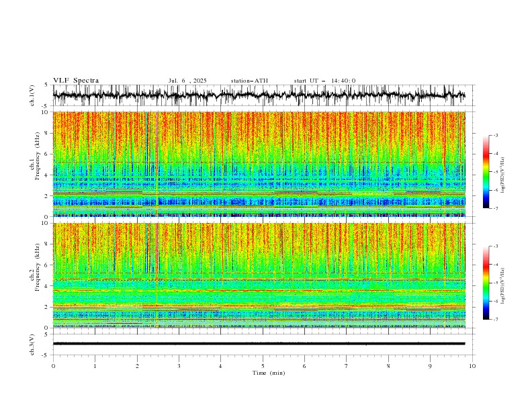
Task: Click time-axis tick label "3"
Action: click(179, 366)
